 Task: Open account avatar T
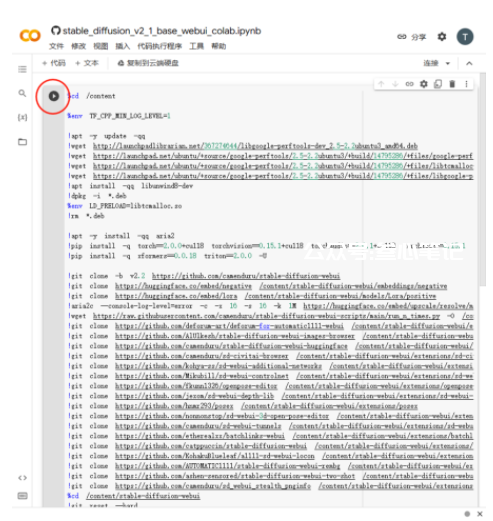465,37
